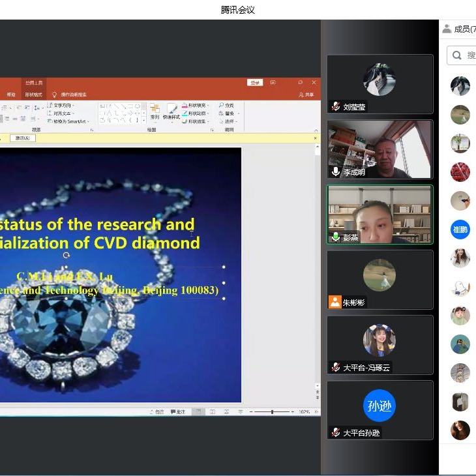476x476 pixels.
Task: Click microphone icon on 李成明 video tile
Action: point(336,171)
